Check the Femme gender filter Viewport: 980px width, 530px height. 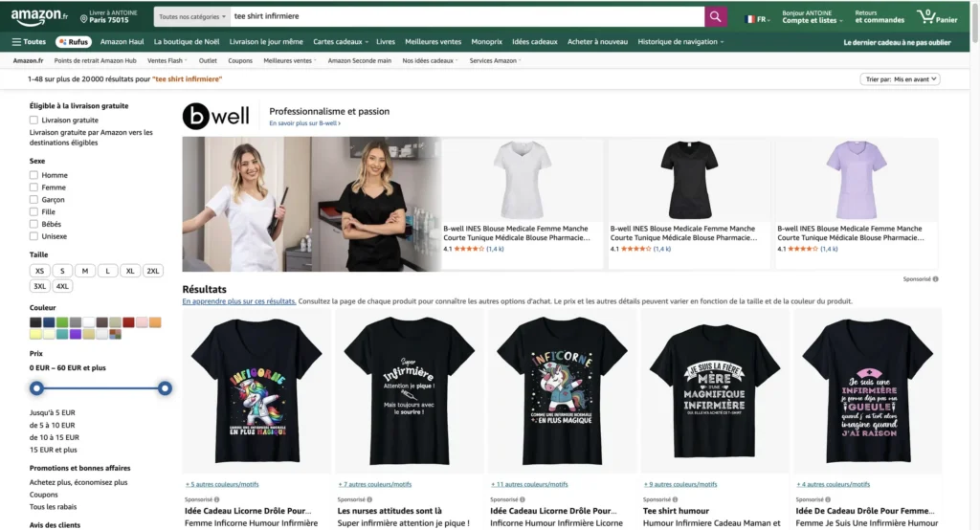(34, 188)
